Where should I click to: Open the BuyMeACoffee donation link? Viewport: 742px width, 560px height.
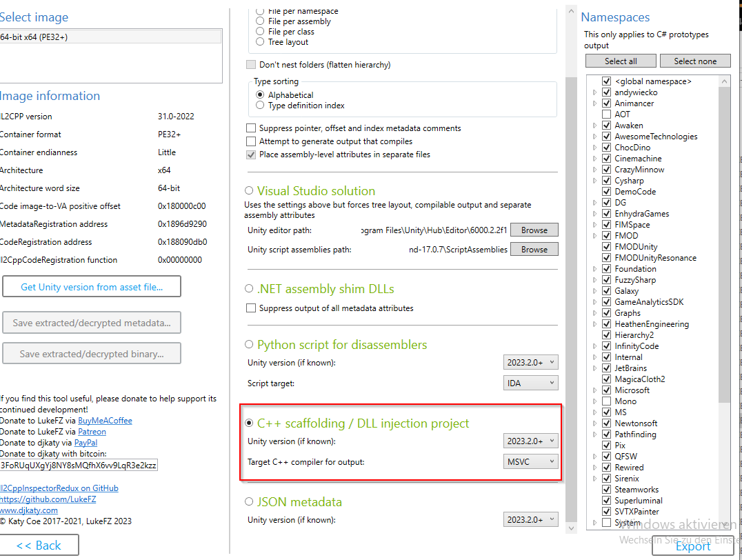[105, 421]
